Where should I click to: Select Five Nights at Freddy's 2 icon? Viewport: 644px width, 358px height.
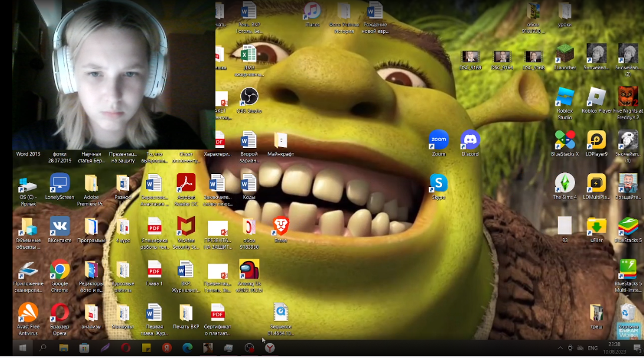point(628,97)
